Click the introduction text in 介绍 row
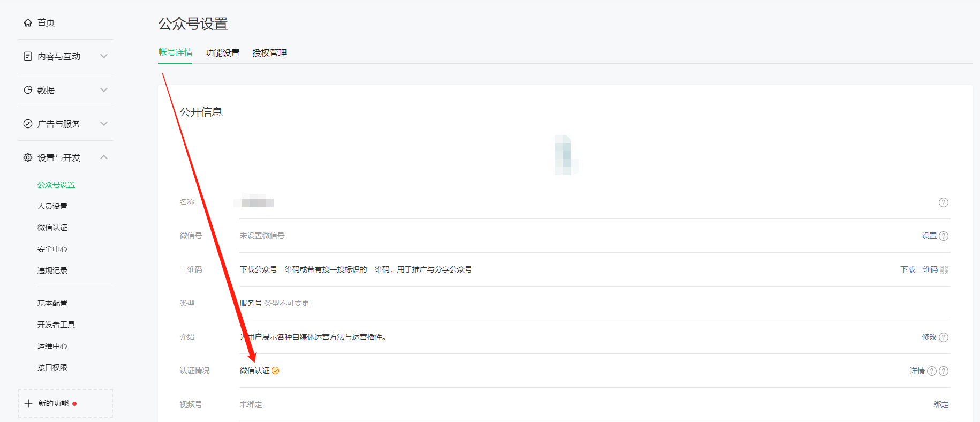980x422 pixels. pyautogui.click(x=313, y=337)
